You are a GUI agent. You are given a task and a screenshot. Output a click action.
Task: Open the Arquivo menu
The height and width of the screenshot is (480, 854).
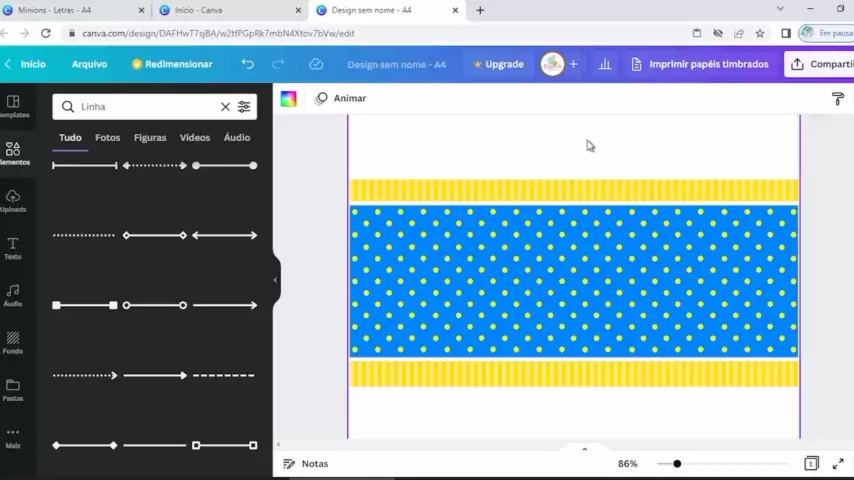point(89,64)
